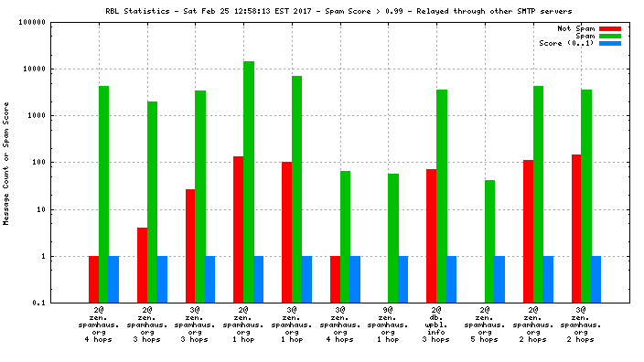Click the zen.spamhaus.org 5 hops axis label
The image size is (644, 362).
(x=485, y=325)
